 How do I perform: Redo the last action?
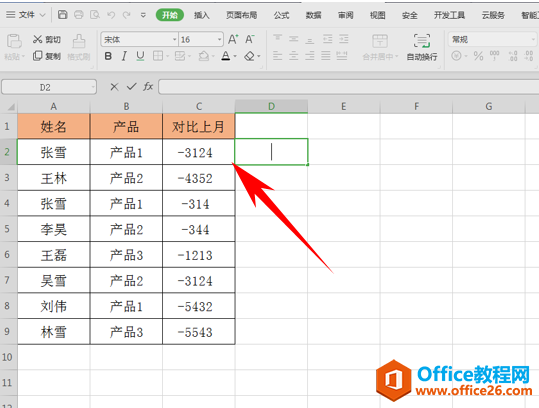pyautogui.click(x=127, y=15)
